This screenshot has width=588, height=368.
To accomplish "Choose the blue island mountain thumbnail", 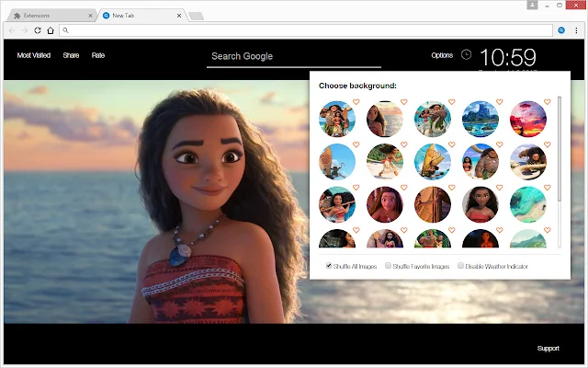I will pyautogui.click(x=481, y=119).
